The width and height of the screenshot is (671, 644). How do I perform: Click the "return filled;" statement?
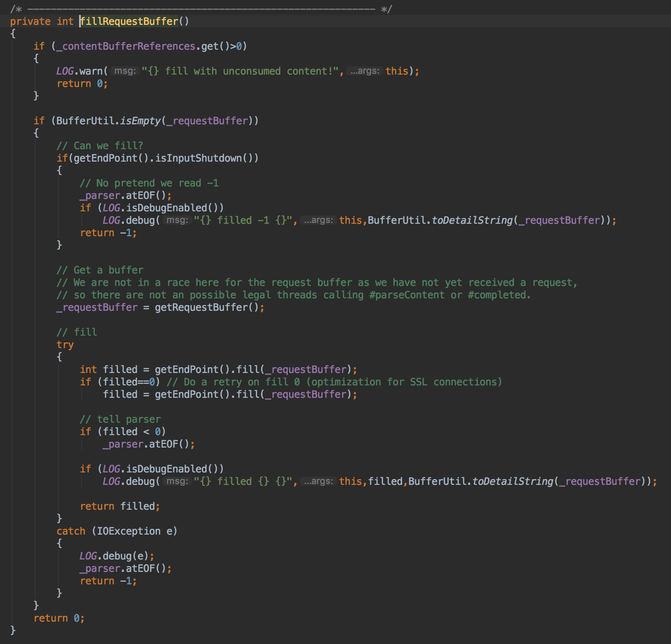click(120, 506)
